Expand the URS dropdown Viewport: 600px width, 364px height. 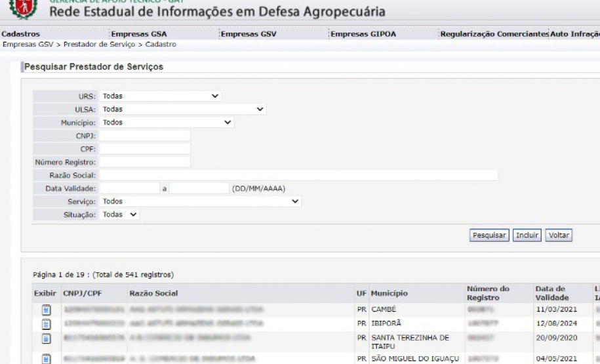(x=160, y=96)
